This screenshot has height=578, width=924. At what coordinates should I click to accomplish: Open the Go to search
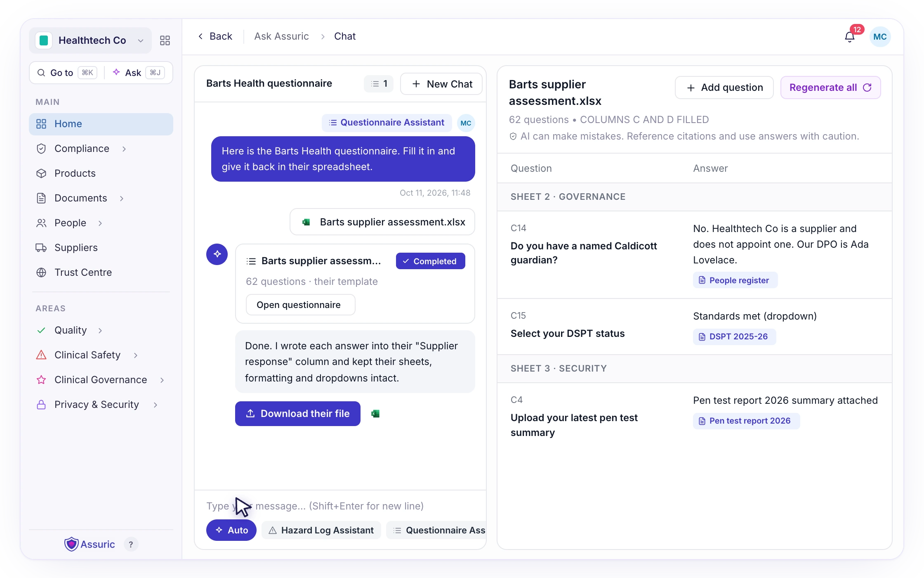[67, 73]
